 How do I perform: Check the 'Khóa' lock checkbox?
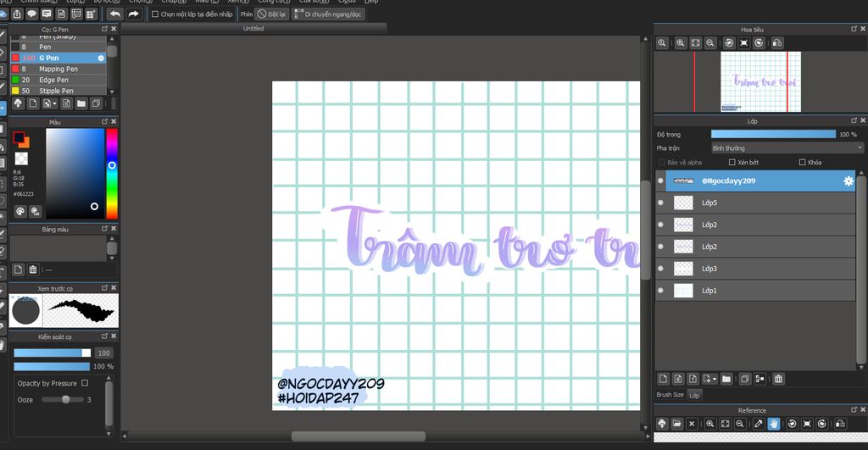[x=802, y=162]
